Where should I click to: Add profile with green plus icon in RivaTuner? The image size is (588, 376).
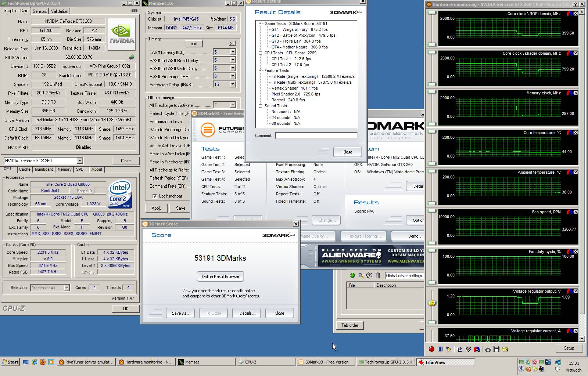coord(352,275)
